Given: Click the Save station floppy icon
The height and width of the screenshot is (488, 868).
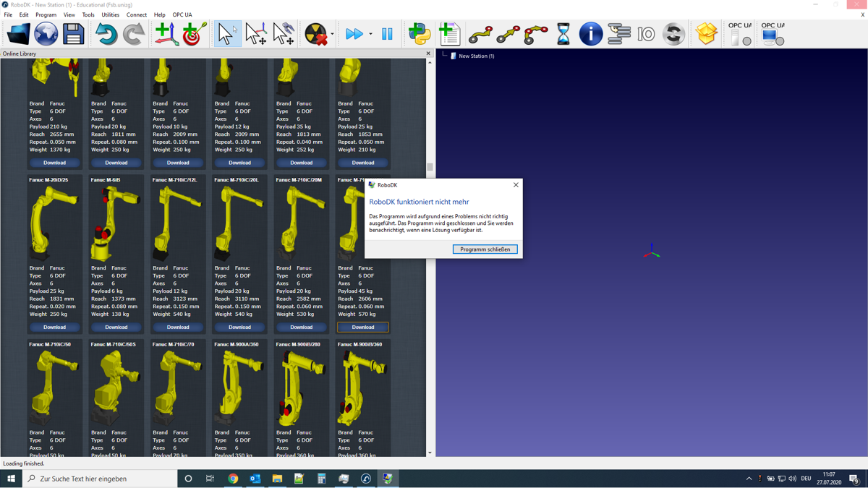Looking at the screenshot, I should [73, 34].
